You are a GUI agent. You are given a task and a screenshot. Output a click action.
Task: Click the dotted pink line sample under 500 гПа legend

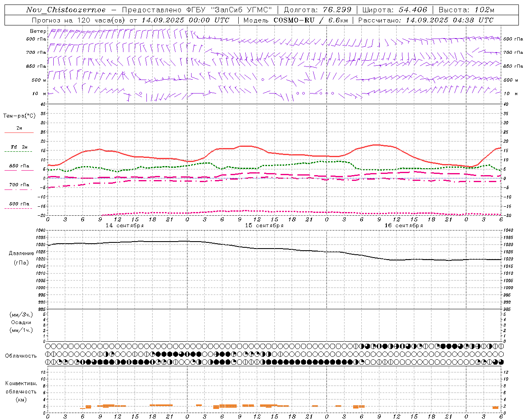point(18,209)
